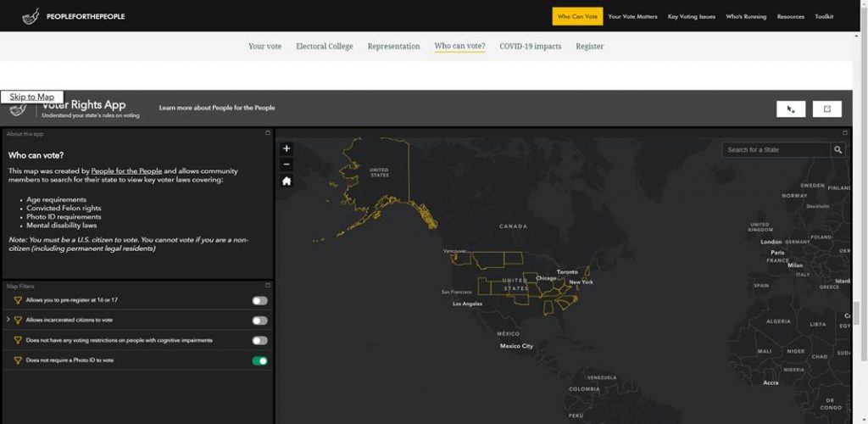Open the Your Vote Matters menu item
This screenshot has height=424, width=868.
tap(632, 17)
